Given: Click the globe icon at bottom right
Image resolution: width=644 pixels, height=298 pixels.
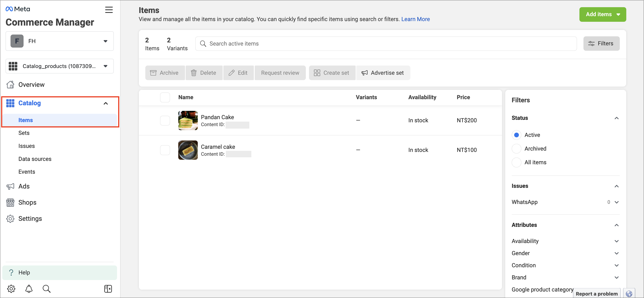Looking at the screenshot, I should 629,293.
